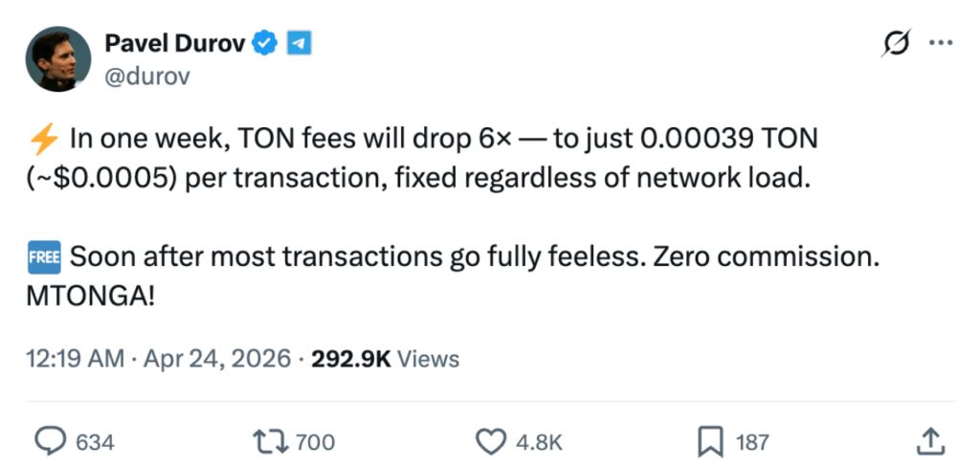Share the post via the upload arrow icon
This screenshot has height=466, width=980.
930,440
